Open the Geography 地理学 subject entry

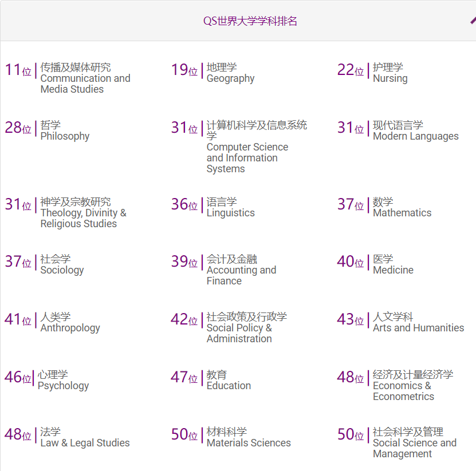coord(230,73)
